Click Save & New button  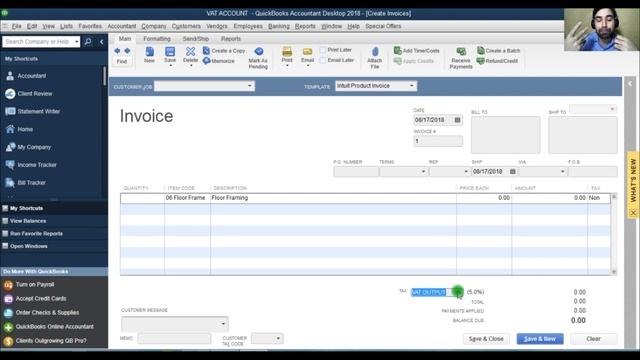(540, 339)
